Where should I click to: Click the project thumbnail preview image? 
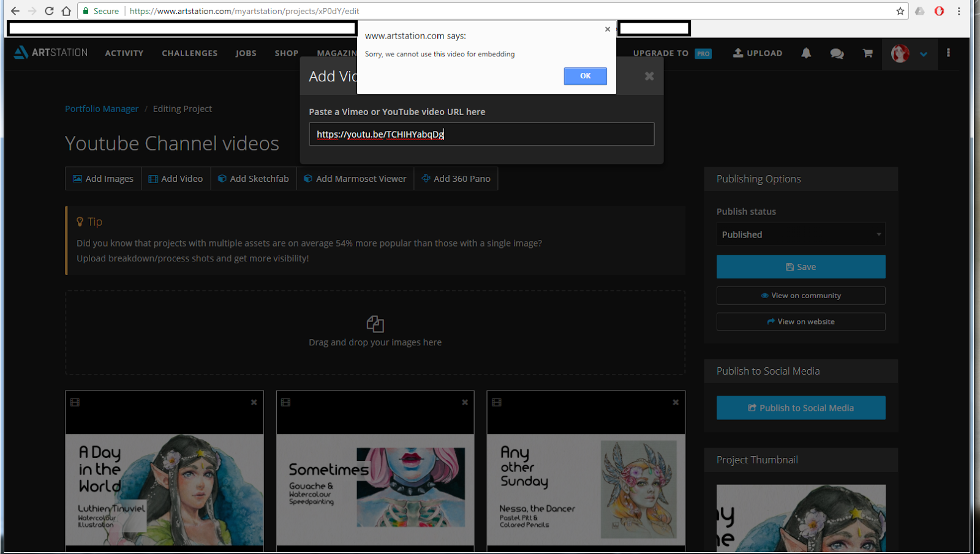tap(801, 518)
